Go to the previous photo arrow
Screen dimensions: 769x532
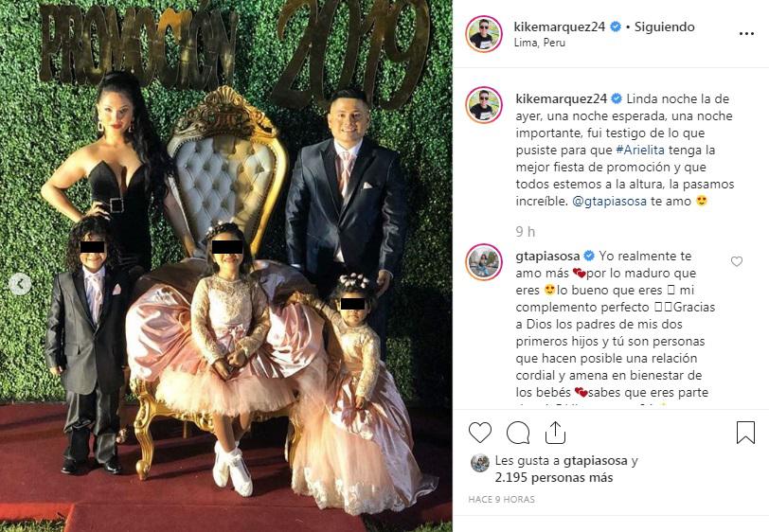20,283
